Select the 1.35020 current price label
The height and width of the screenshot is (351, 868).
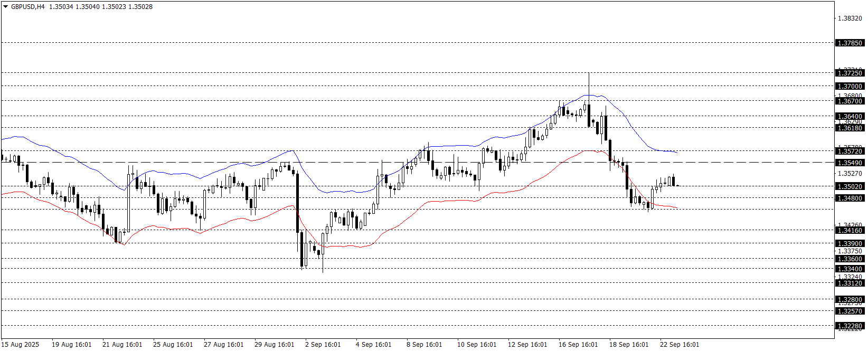(850, 186)
